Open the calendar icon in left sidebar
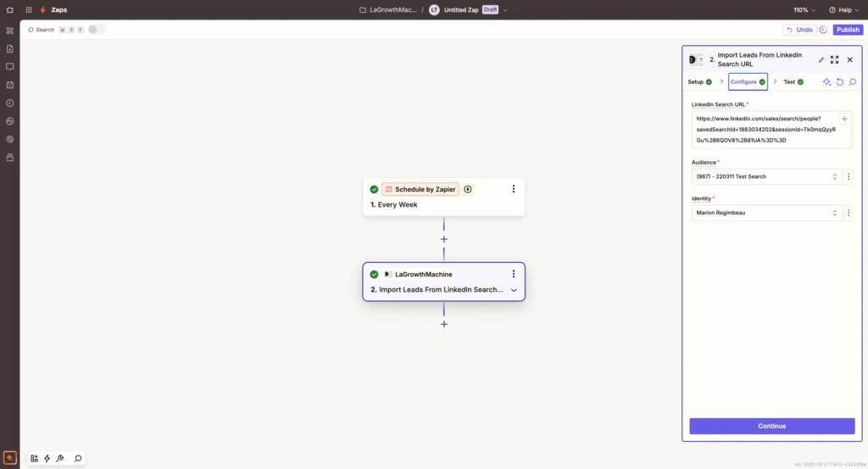The width and height of the screenshot is (868, 469). (10, 85)
